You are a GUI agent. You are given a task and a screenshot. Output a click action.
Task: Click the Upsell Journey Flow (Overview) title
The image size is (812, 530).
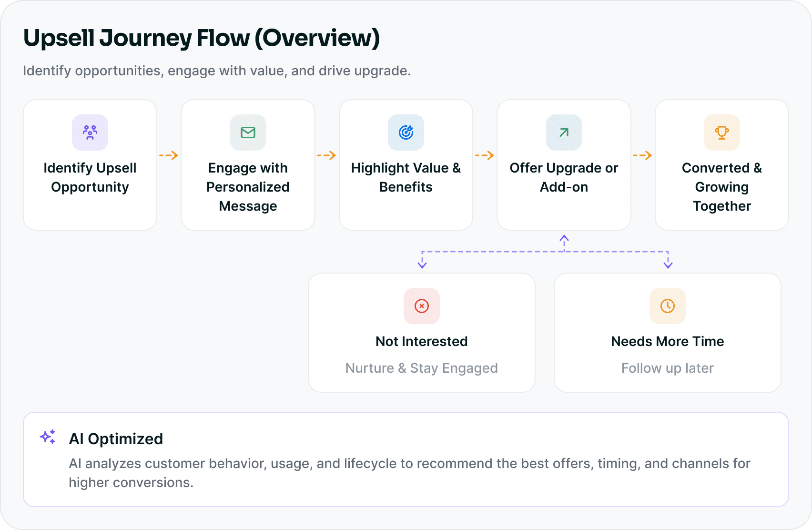[202, 38]
